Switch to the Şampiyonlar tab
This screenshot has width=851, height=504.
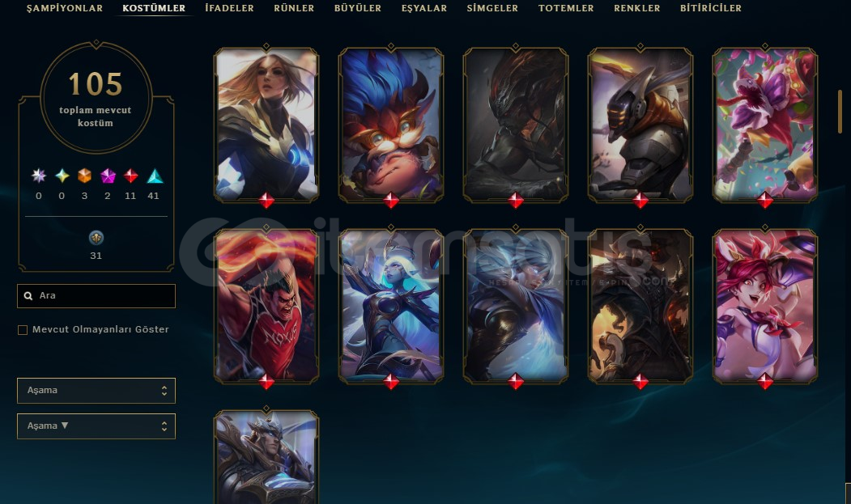(x=65, y=8)
